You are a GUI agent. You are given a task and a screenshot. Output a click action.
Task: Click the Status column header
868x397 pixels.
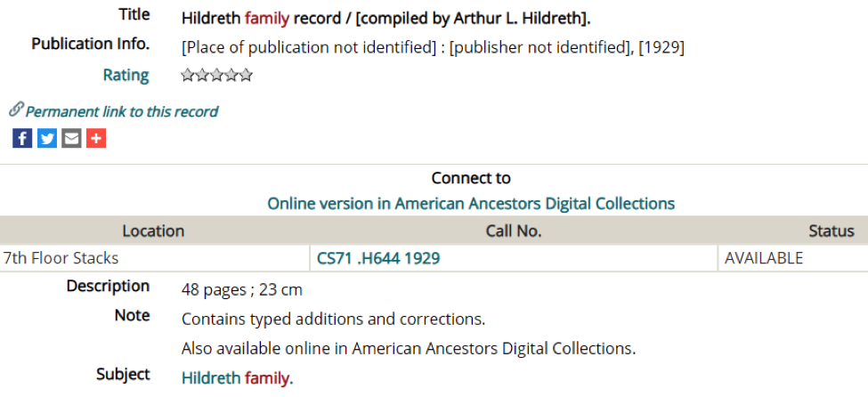click(x=831, y=231)
